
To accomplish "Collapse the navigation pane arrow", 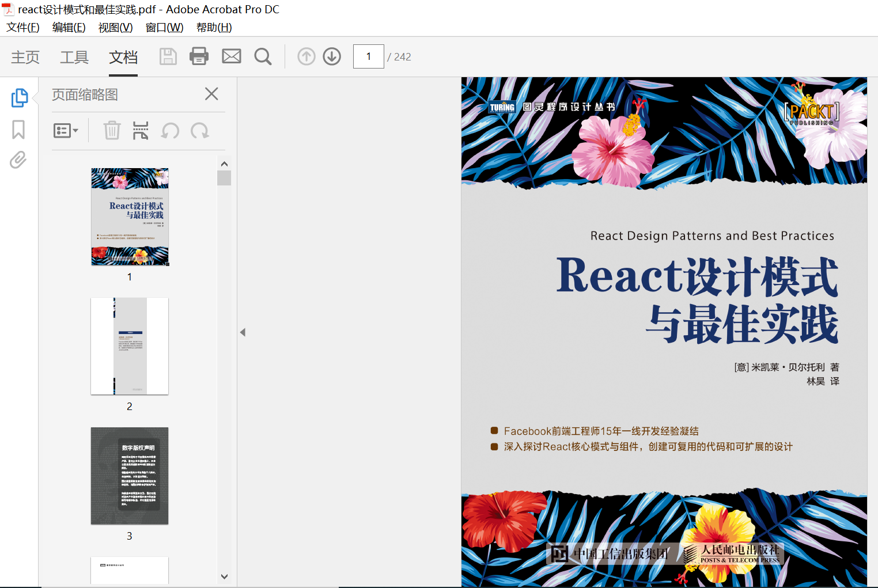I will click(243, 332).
